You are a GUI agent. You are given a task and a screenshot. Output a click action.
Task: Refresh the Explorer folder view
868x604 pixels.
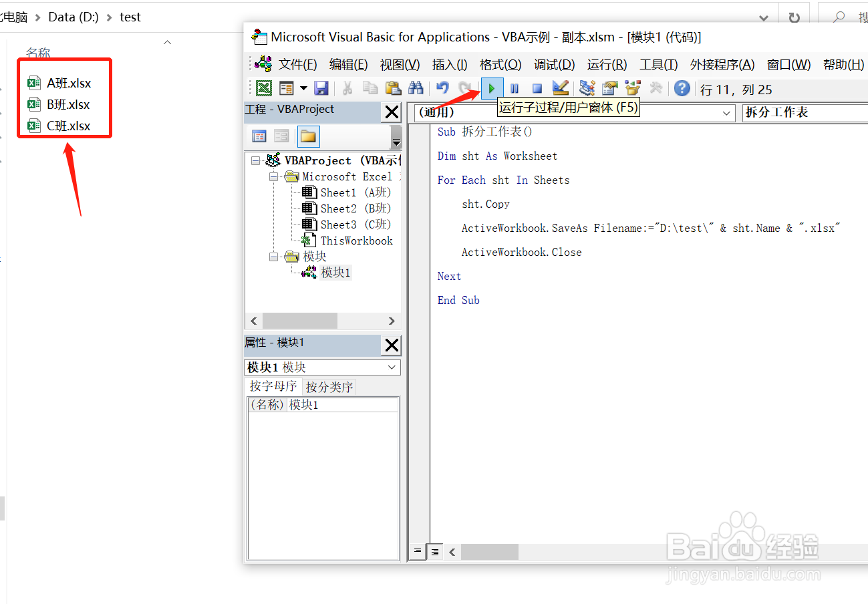(x=794, y=17)
